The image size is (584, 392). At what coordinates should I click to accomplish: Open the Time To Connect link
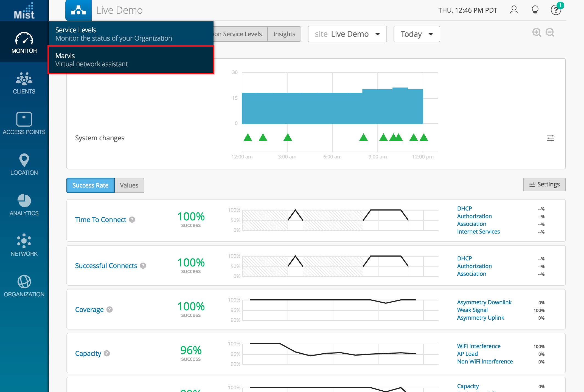(x=100, y=220)
